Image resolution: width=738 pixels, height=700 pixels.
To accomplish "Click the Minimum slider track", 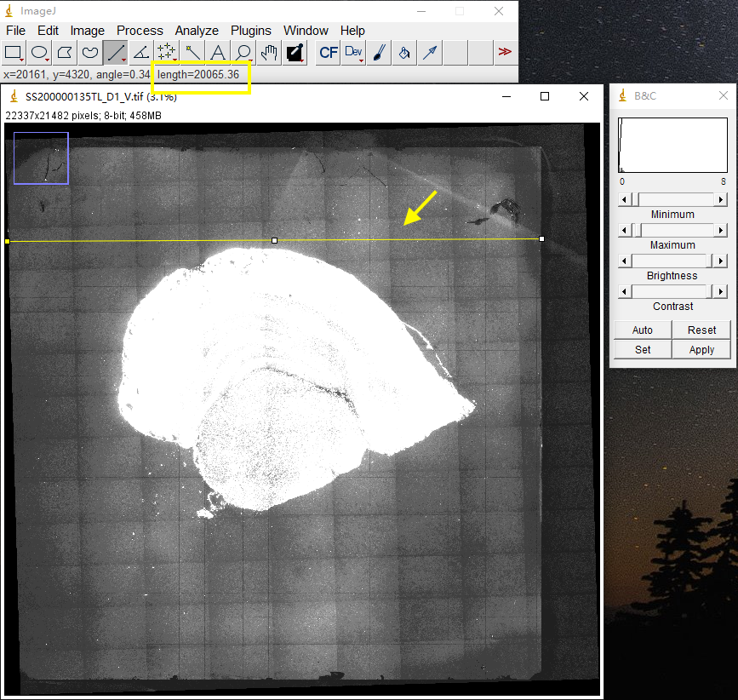I will pos(672,199).
